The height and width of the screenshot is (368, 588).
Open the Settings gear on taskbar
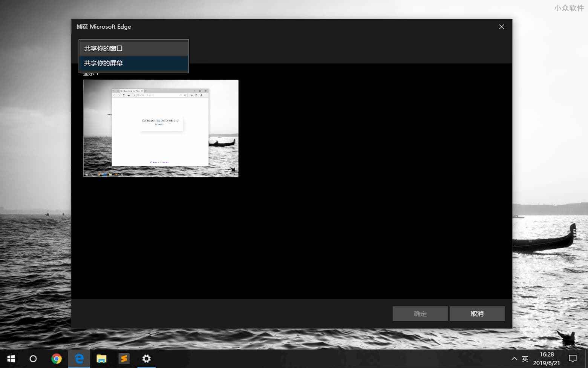[x=146, y=359]
